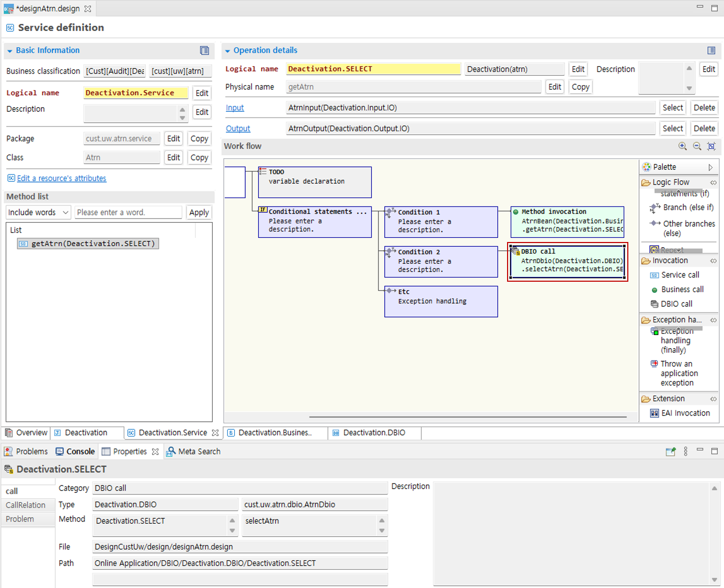Select EAI Invocation palette item
Viewport: 724px width, 588px height.
pyautogui.click(x=685, y=413)
